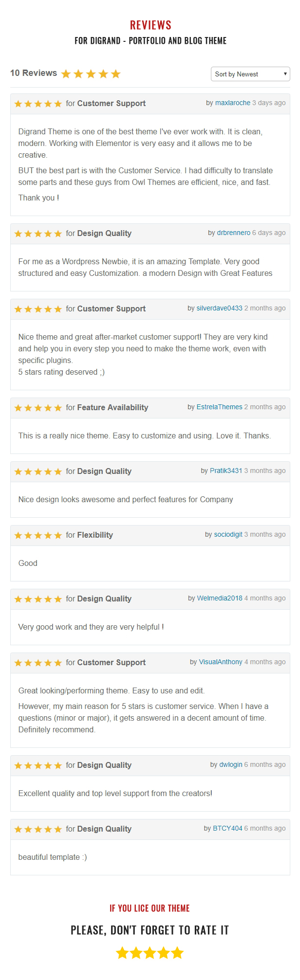Image resolution: width=300 pixels, height=980 pixels.
Task: Open VisualAnthony's profile link
Action: [221, 662]
